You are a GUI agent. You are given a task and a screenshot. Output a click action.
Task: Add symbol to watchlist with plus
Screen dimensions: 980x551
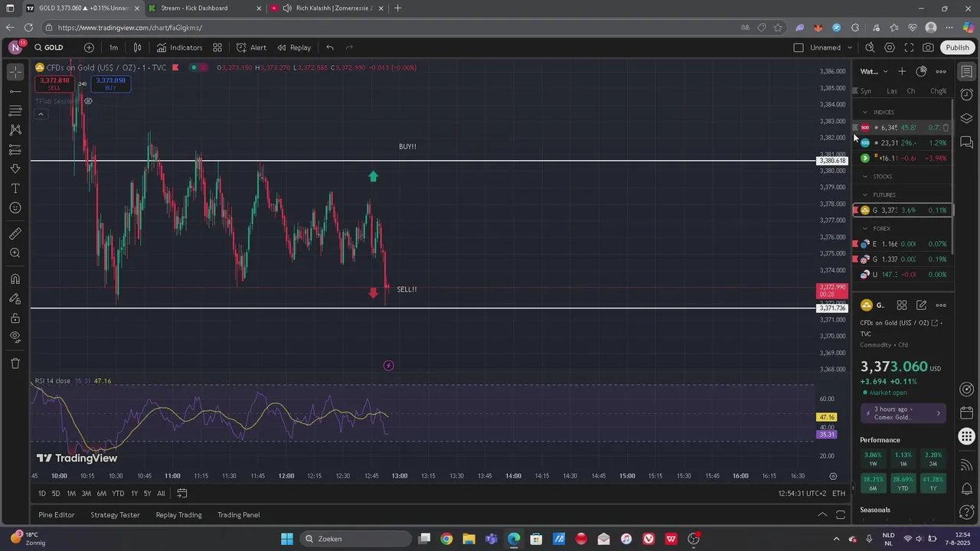(x=902, y=71)
